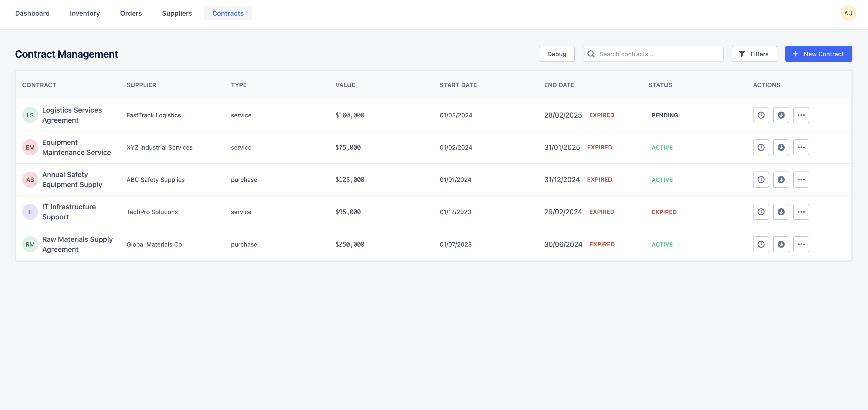
Task: Open more options for Equipment Maintenance Service
Action: (801, 147)
